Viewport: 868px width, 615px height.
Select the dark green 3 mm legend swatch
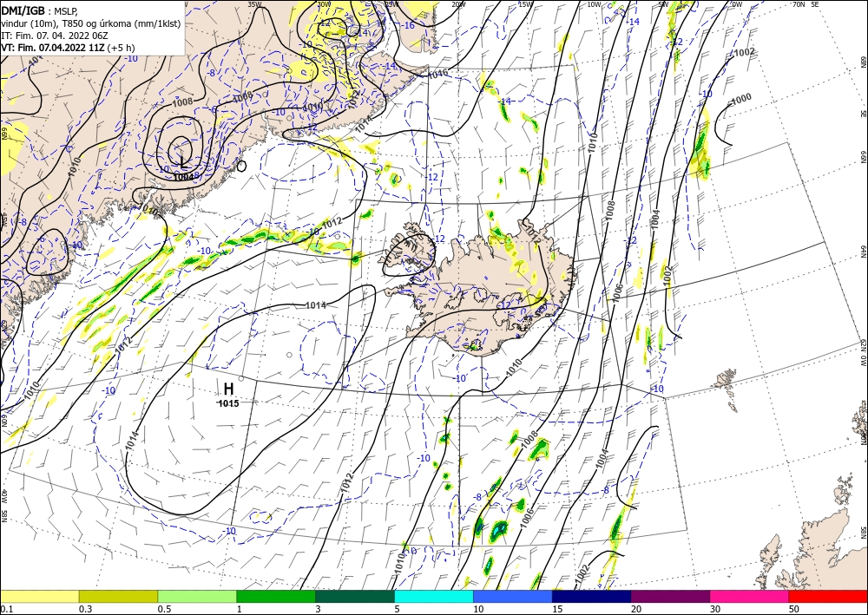pos(355,596)
